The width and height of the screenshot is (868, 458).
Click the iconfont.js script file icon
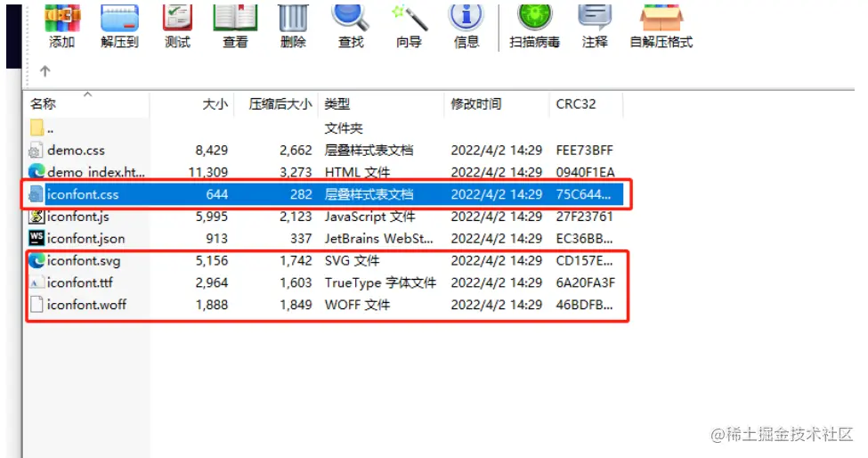[37, 216]
